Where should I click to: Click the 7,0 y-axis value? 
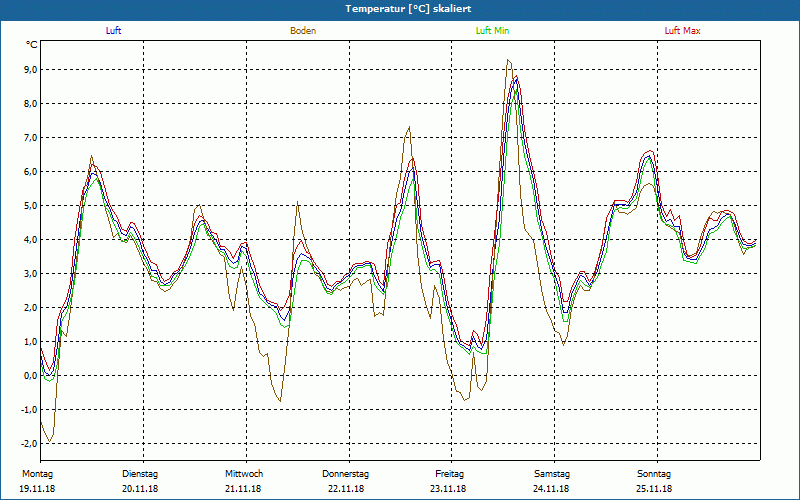point(31,138)
